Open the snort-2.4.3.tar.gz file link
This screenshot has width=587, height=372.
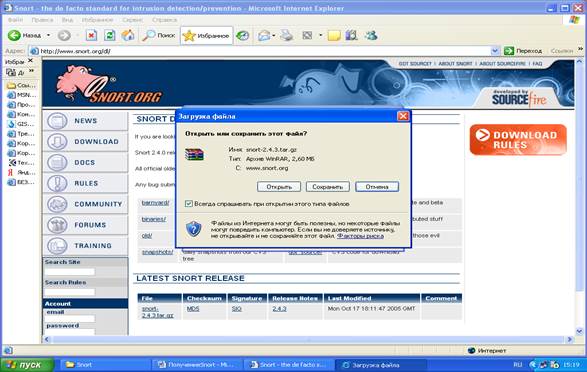coord(157,312)
